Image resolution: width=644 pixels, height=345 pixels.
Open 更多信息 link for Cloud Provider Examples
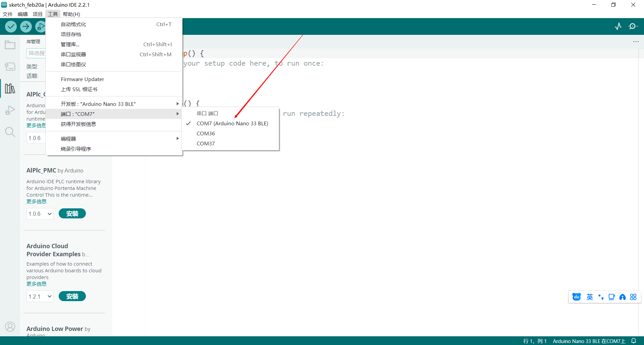tap(37, 284)
